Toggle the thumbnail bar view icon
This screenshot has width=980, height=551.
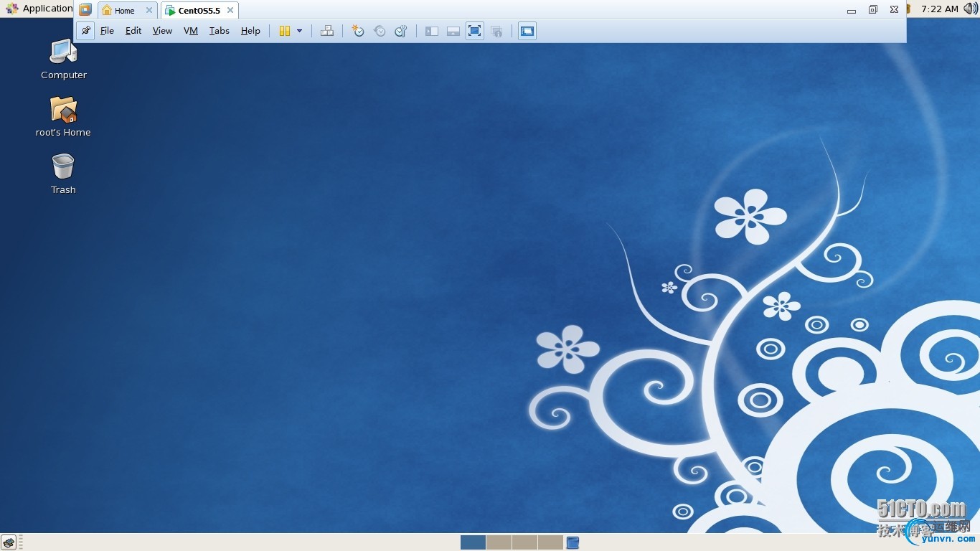tap(453, 31)
